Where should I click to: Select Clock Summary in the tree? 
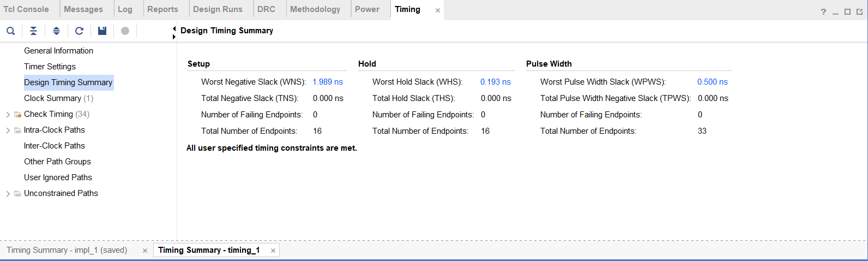click(x=52, y=98)
